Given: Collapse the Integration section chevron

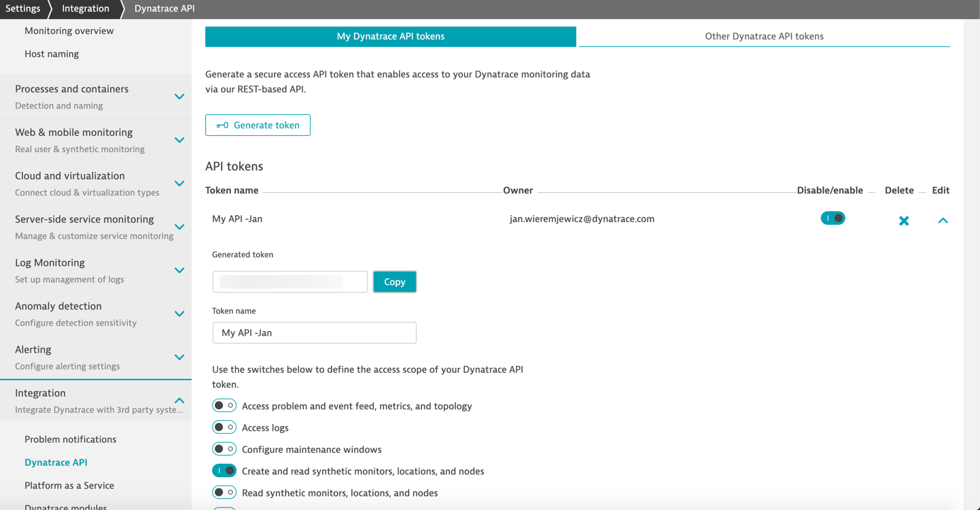Looking at the screenshot, I should pyautogui.click(x=179, y=401).
